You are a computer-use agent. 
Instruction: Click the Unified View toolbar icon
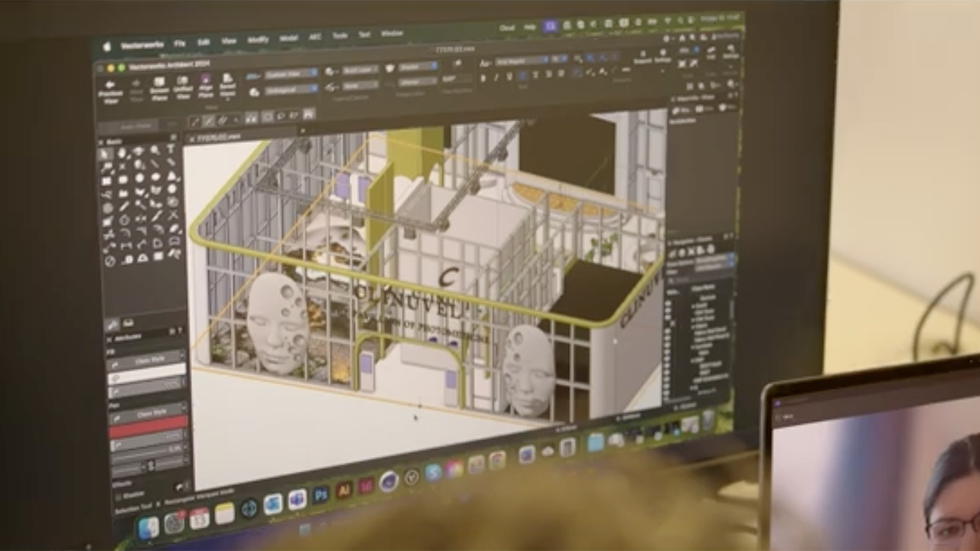pos(182,86)
